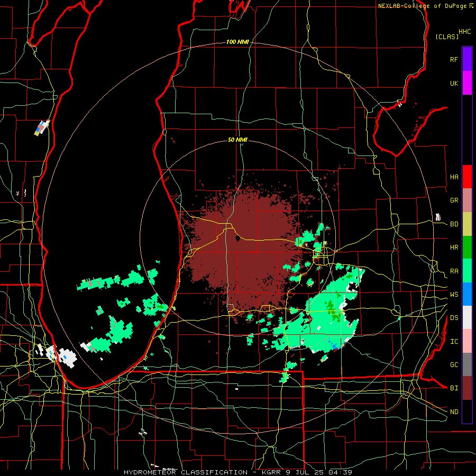476x476 pixels.
Task: Click the 04:39 timestamp
Action: (341, 472)
